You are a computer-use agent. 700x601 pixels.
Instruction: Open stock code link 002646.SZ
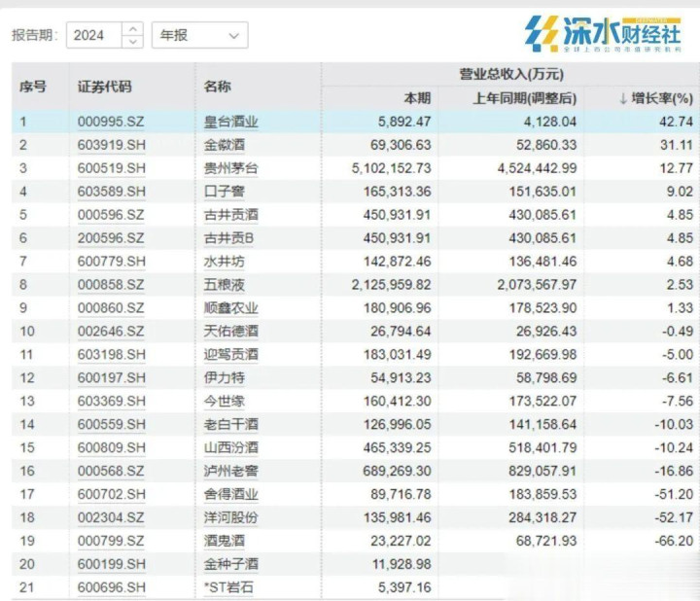click(111, 332)
